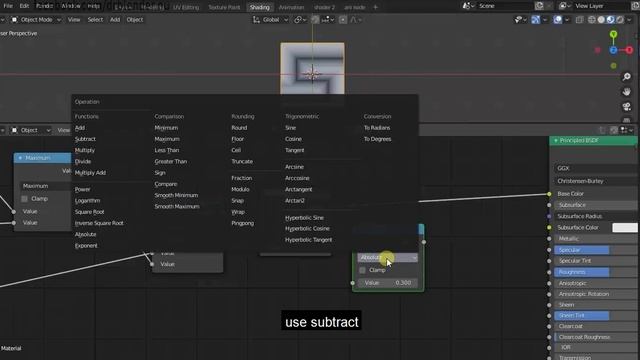640x360 pixels.
Task: Open transform pivot point menu
Action: click(x=300, y=20)
